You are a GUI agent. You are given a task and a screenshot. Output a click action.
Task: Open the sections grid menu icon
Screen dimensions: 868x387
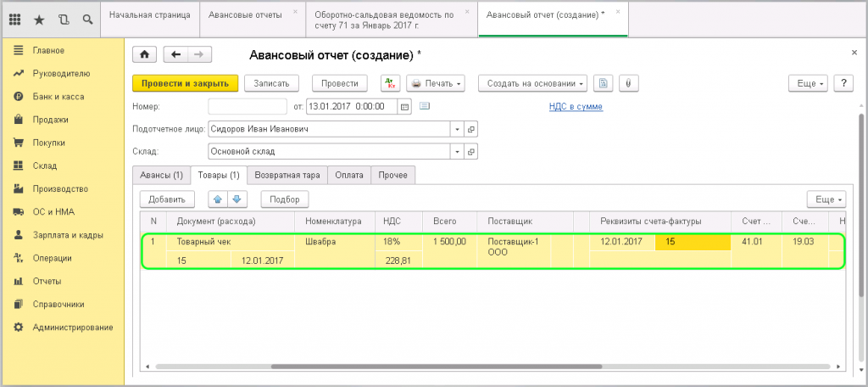14,18
